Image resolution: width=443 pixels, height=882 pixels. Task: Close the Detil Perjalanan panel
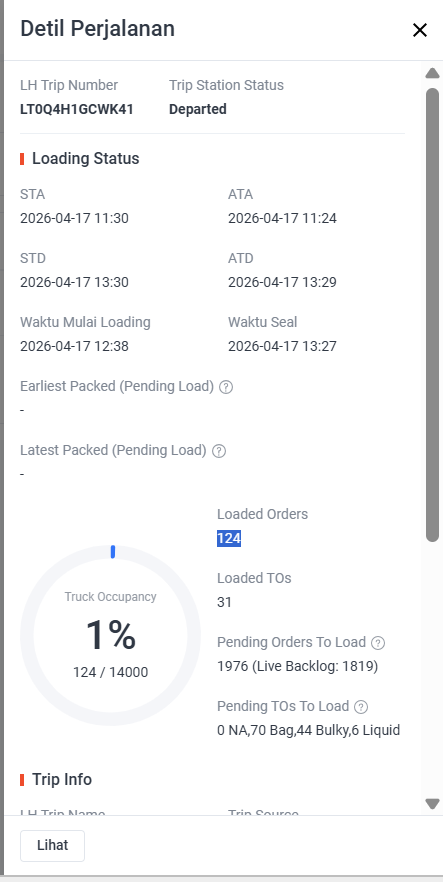pos(420,30)
